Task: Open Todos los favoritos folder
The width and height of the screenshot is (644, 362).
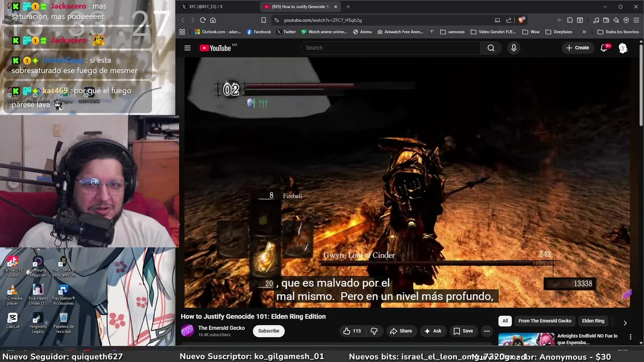Action: (x=618, y=32)
